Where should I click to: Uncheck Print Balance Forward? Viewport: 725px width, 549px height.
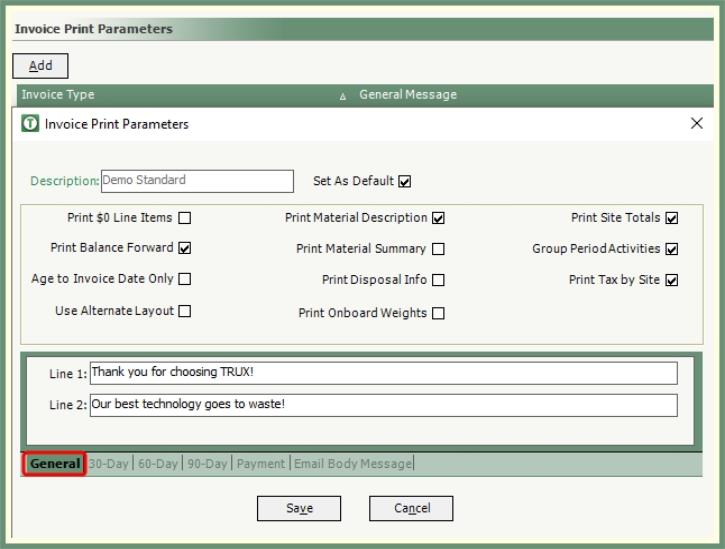pyautogui.click(x=185, y=248)
